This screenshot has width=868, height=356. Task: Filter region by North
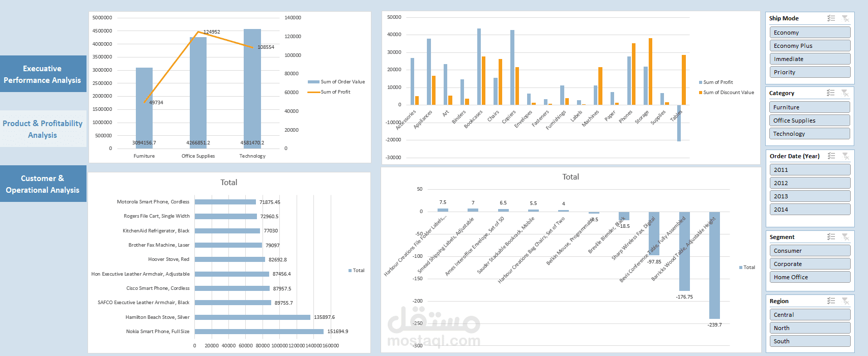click(810, 328)
